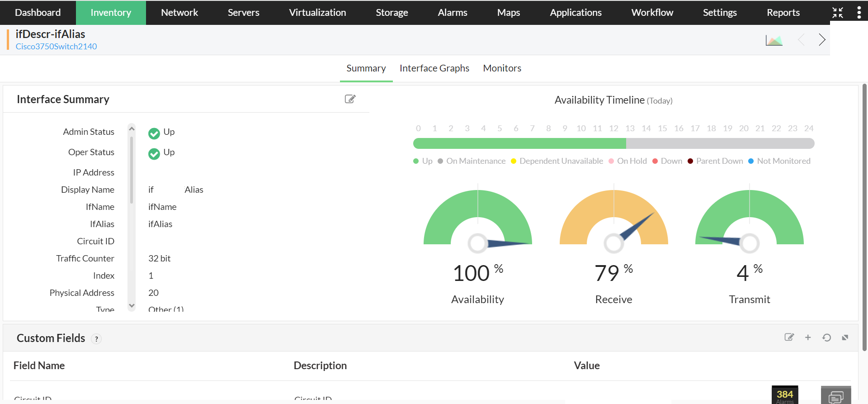Open the Alarms menu
The image size is (868, 404).
coord(452,13)
